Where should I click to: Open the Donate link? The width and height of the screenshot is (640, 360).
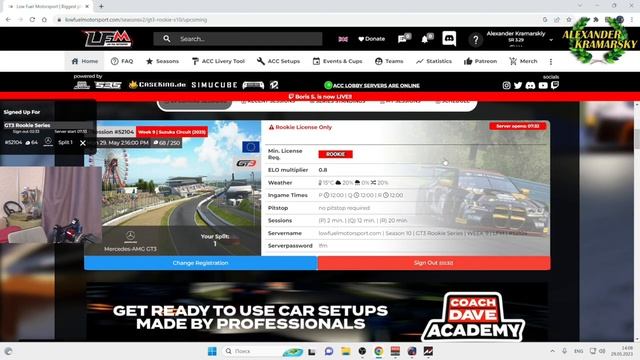(x=371, y=39)
